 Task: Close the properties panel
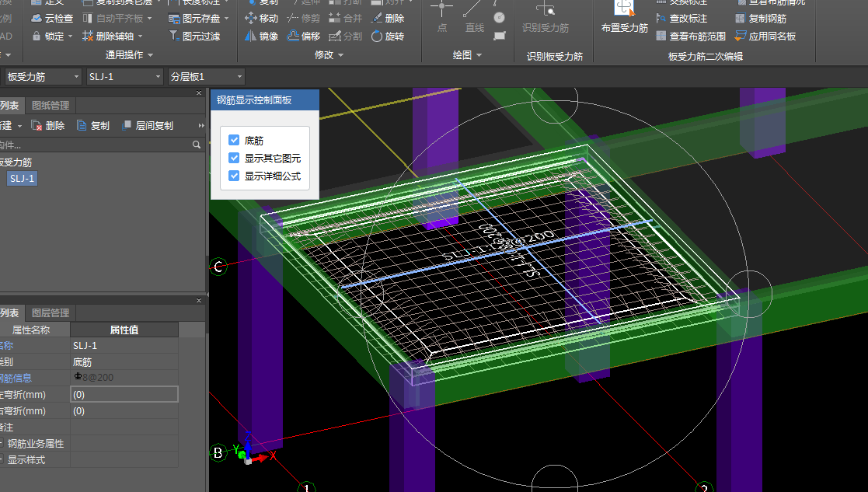pyautogui.click(x=199, y=300)
